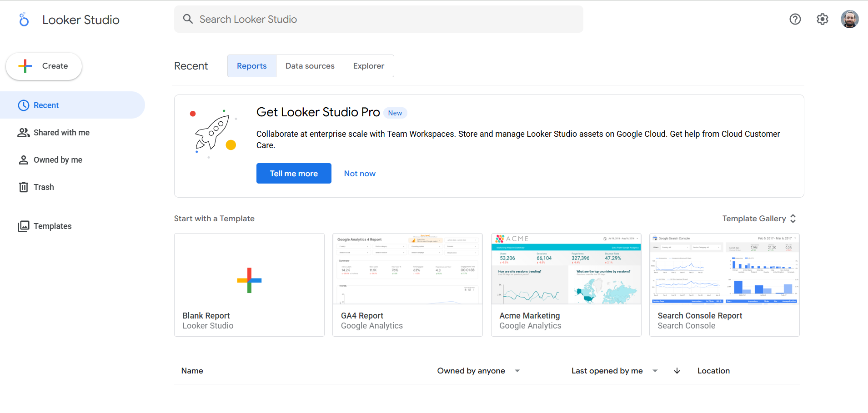The image size is (868, 413).
Task: Click the Looker Studio logo icon
Action: pyautogui.click(x=24, y=20)
